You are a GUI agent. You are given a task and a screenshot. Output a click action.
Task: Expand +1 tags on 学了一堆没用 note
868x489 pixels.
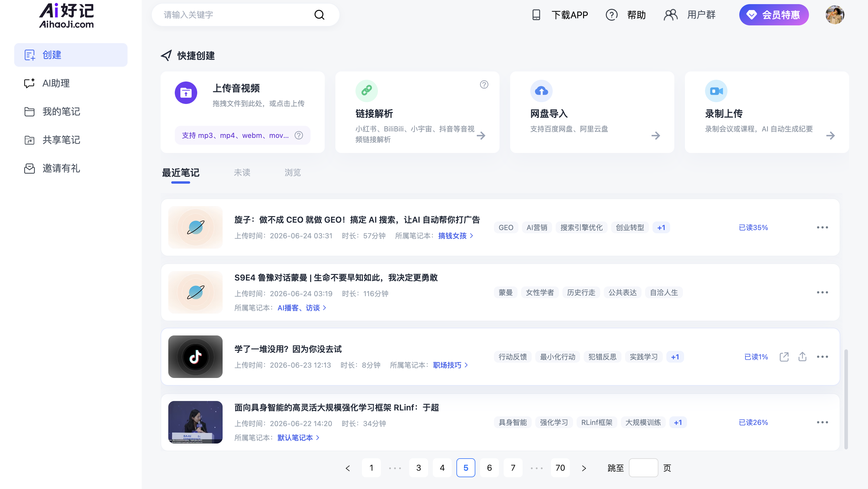[675, 357]
